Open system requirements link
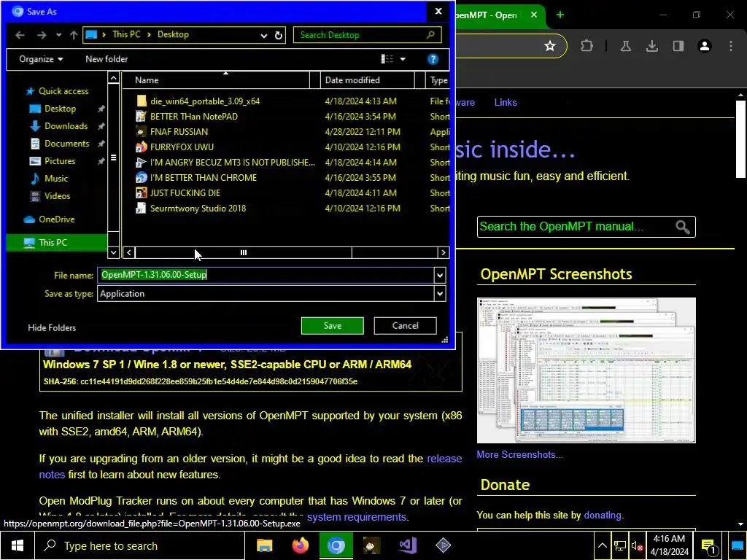This screenshot has width=747, height=560. pyautogui.click(x=357, y=517)
